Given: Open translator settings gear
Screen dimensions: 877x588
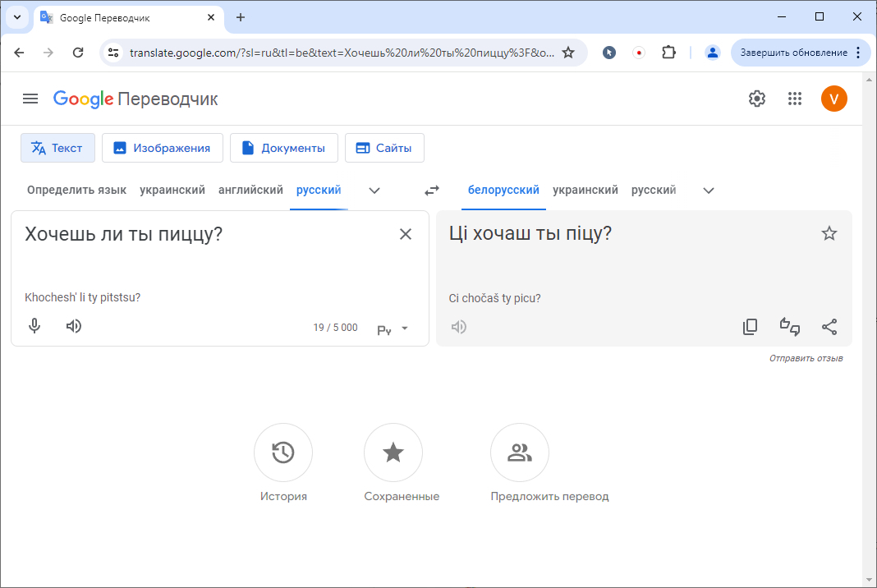Looking at the screenshot, I should pyautogui.click(x=756, y=99).
